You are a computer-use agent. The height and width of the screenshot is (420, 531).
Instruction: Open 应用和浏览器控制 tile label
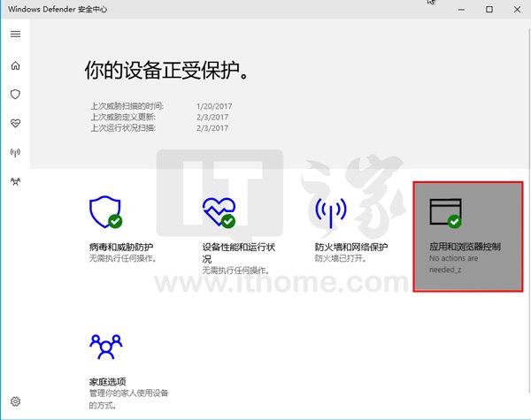[465, 247]
